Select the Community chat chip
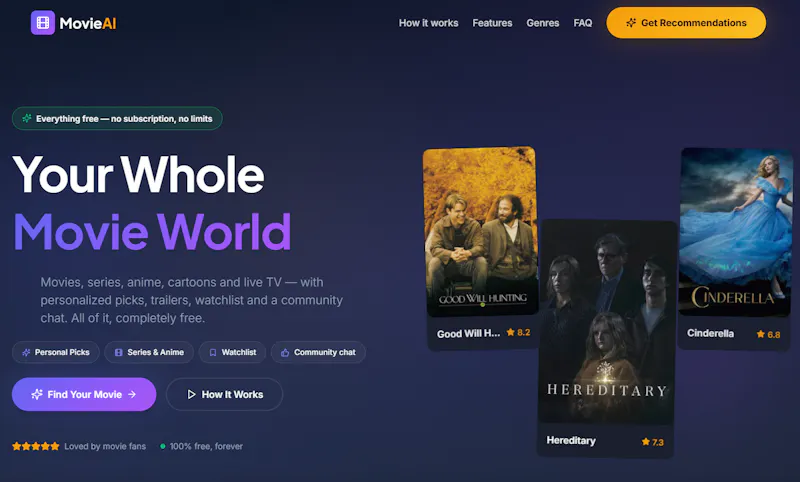 click(318, 352)
